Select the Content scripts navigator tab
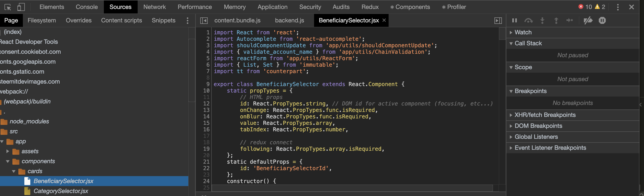Screen dimensions: 644x196 click(x=121, y=21)
